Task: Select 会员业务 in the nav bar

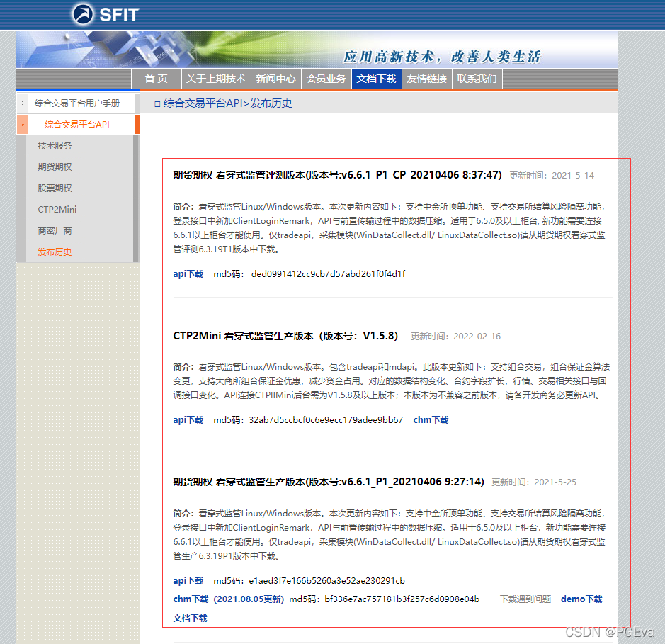Action: coord(326,79)
